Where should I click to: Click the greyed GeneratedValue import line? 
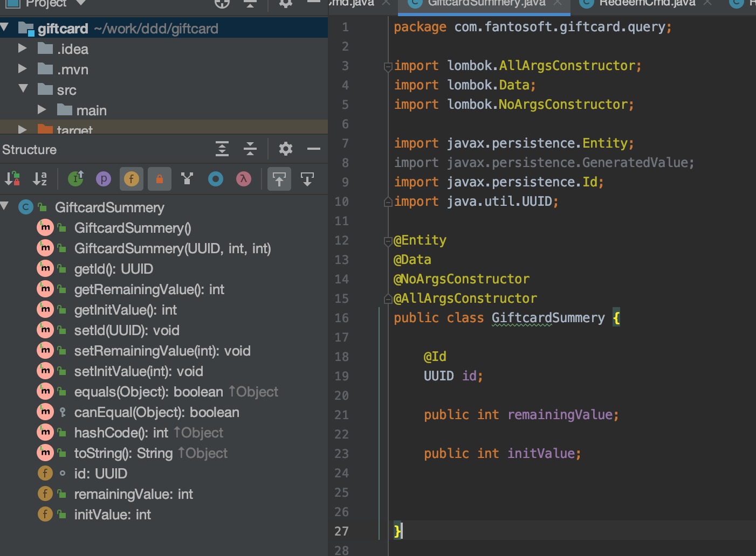click(x=544, y=163)
